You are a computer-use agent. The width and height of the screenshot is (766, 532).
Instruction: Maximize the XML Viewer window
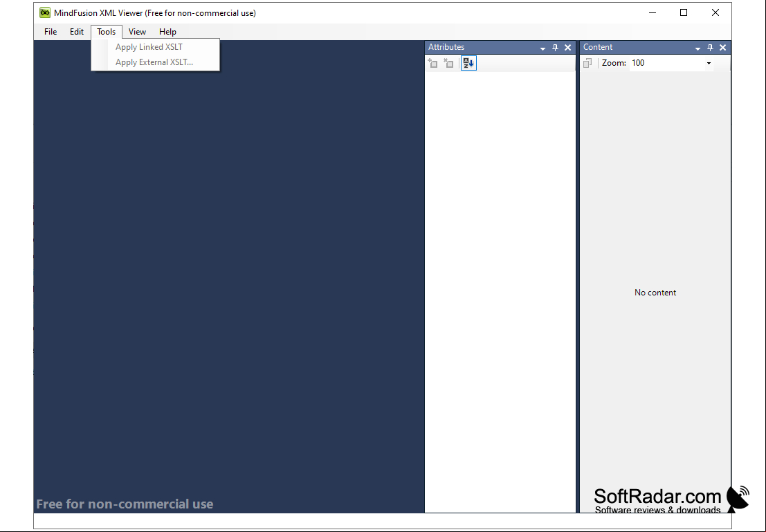tap(684, 12)
